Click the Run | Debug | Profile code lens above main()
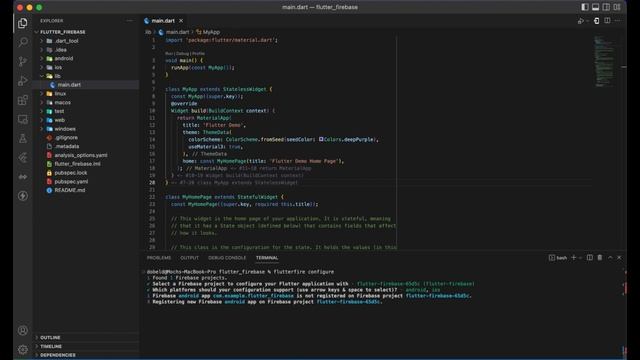 pos(185,53)
